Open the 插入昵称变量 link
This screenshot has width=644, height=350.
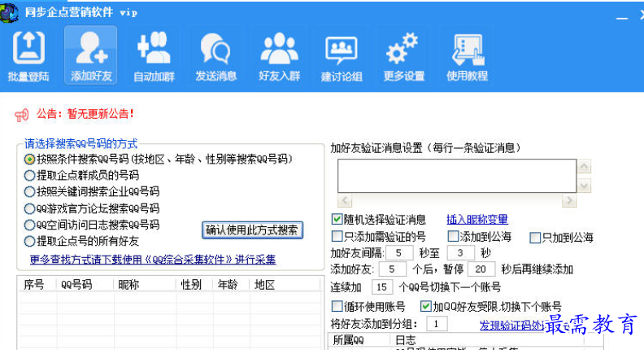click(477, 219)
